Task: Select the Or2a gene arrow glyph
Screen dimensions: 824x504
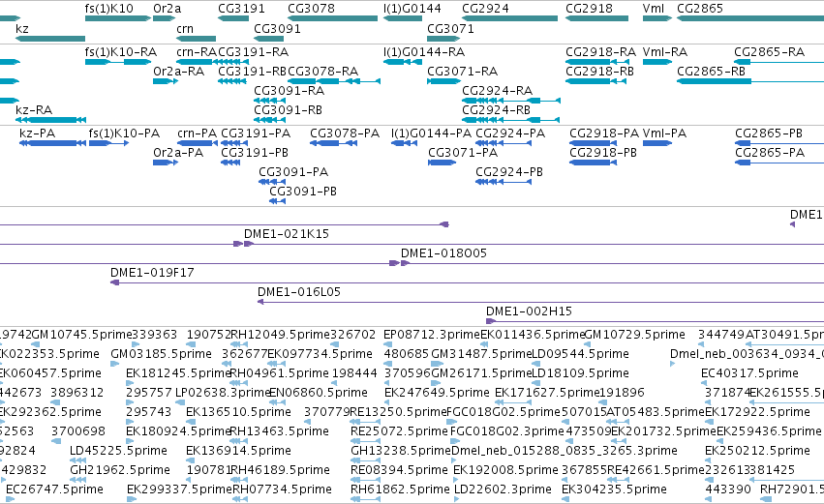Action: click(x=164, y=18)
